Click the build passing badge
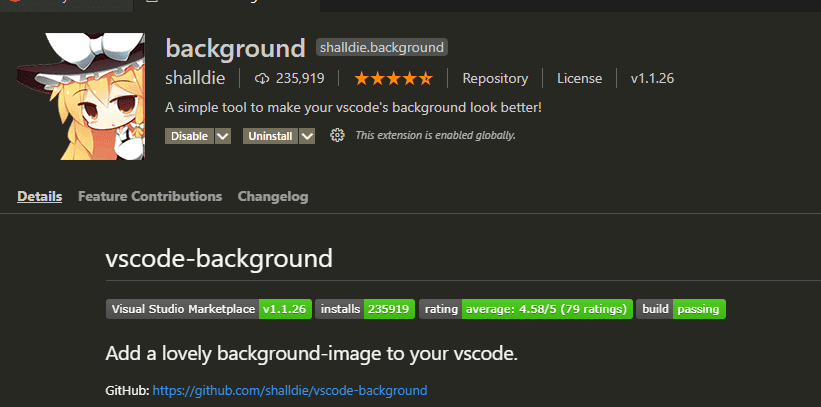Screen dimensions: 821x407 [681, 309]
